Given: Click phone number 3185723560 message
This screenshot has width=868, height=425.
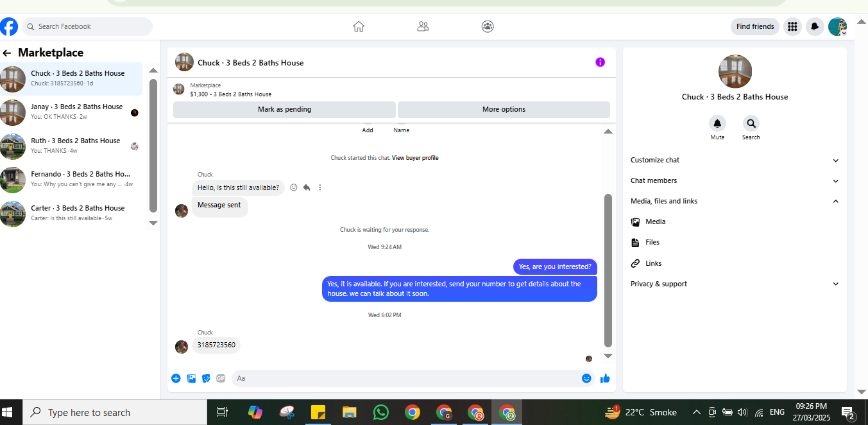Looking at the screenshot, I should [x=216, y=345].
